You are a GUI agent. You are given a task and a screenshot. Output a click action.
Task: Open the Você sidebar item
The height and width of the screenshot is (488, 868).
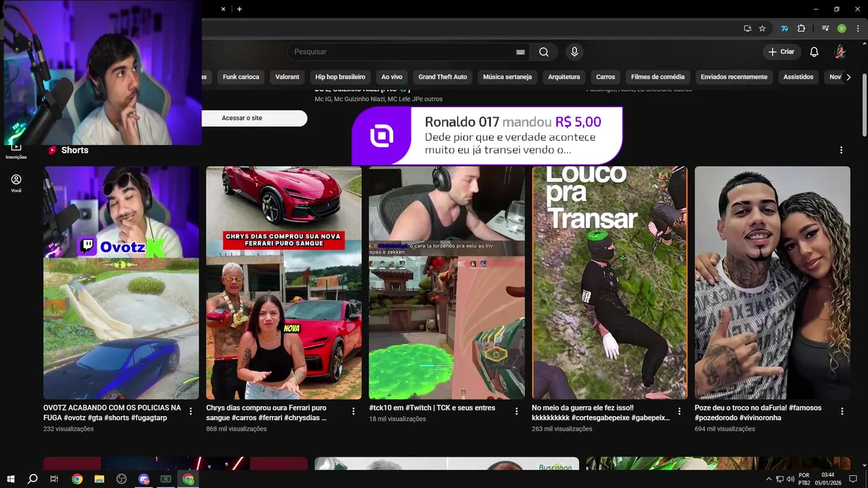16,183
